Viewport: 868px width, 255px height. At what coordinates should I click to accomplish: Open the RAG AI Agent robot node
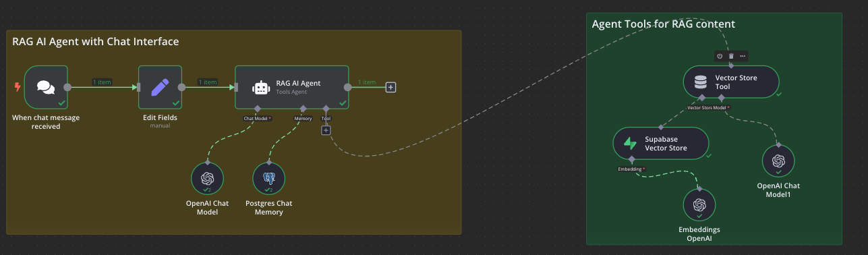click(x=292, y=87)
